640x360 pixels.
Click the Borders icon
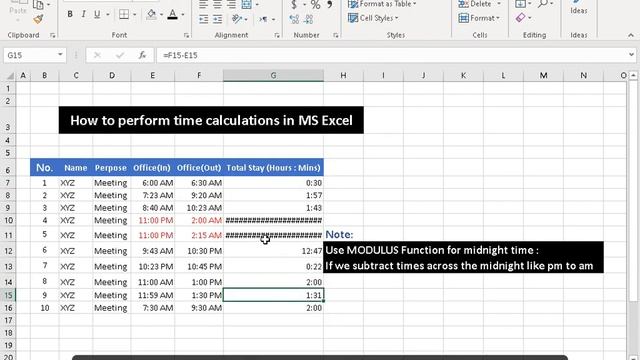[x=124, y=14]
